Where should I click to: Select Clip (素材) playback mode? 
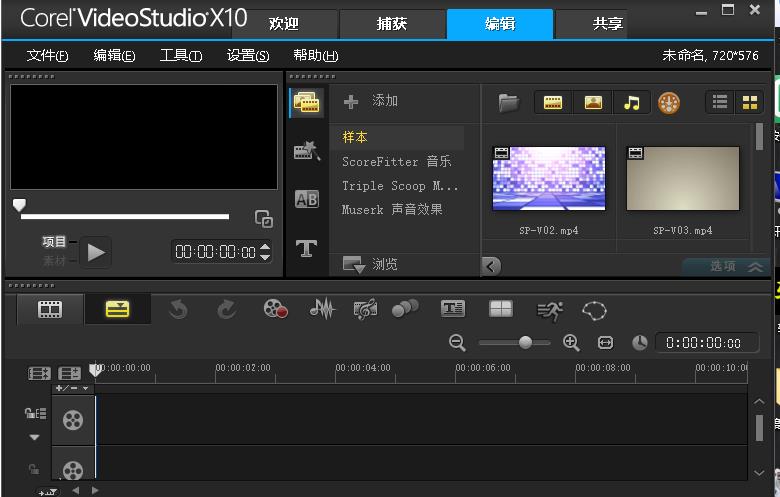tap(54, 261)
